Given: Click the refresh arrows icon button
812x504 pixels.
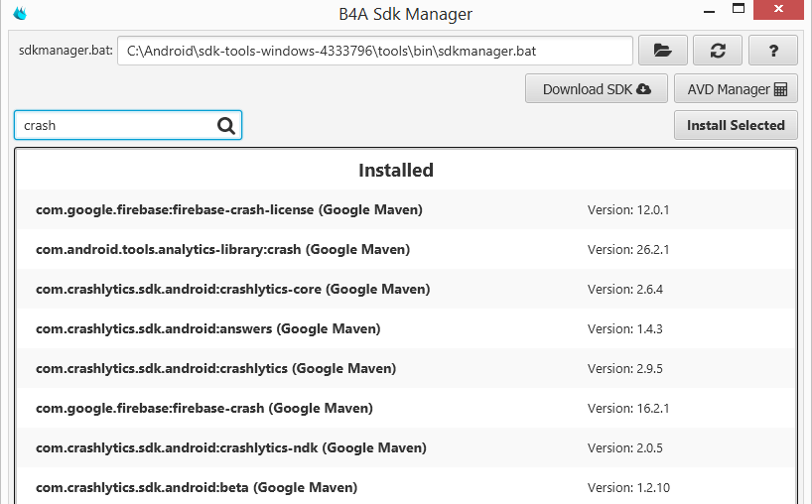Looking at the screenshot, I should point(718,51).
